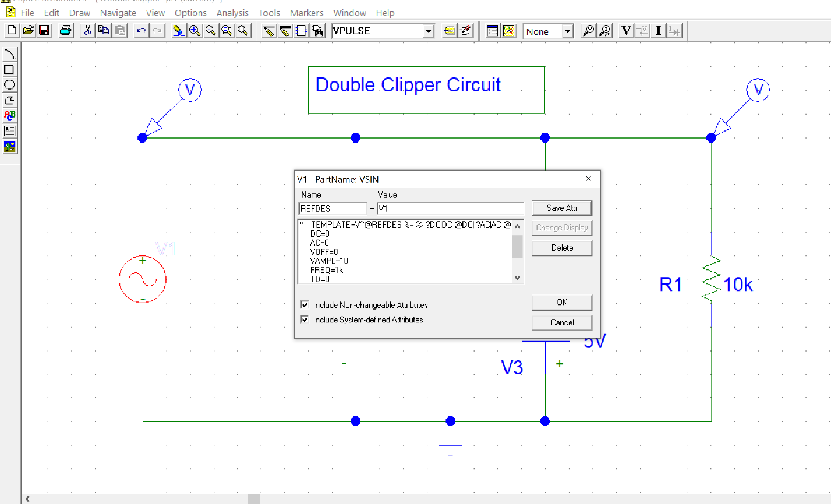Image resolution: width=831 pixels, height=504 pixels.
Task: Click the Save Attr button
Action: tap(561, 208)
